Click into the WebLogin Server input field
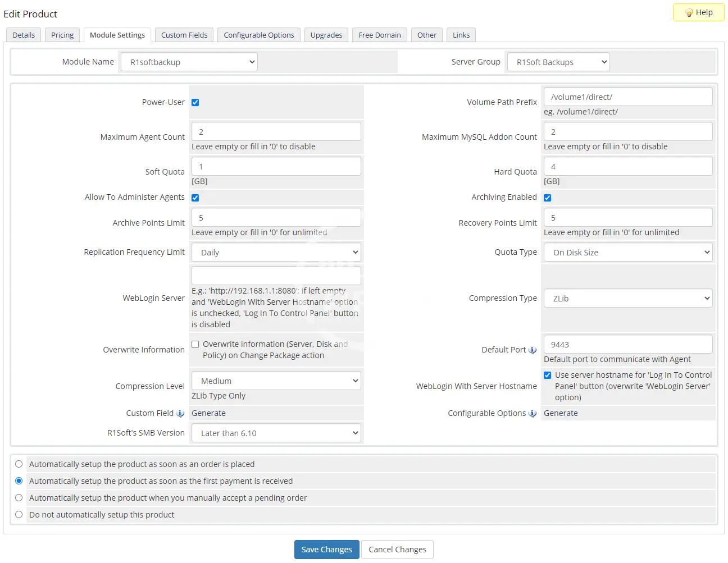This screenshot has width=728, height=563. (x=276, y=276)
